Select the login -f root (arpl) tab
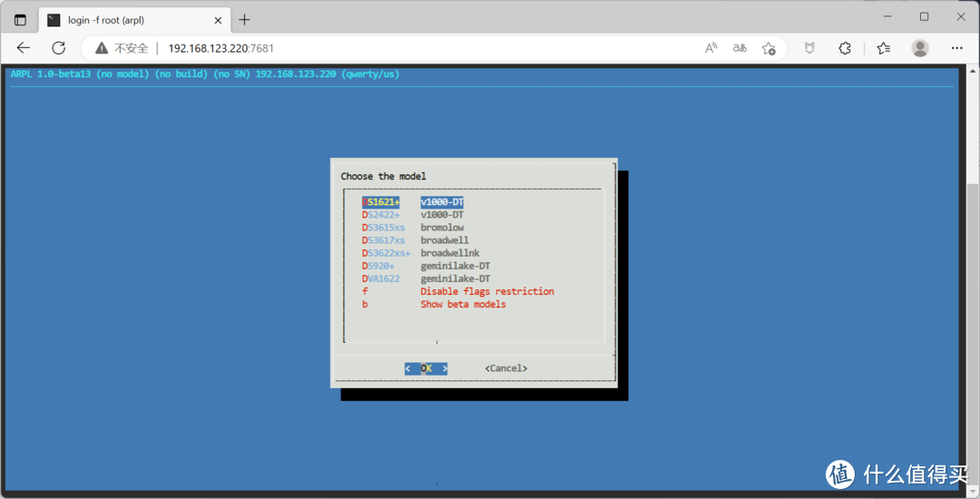 133,20
